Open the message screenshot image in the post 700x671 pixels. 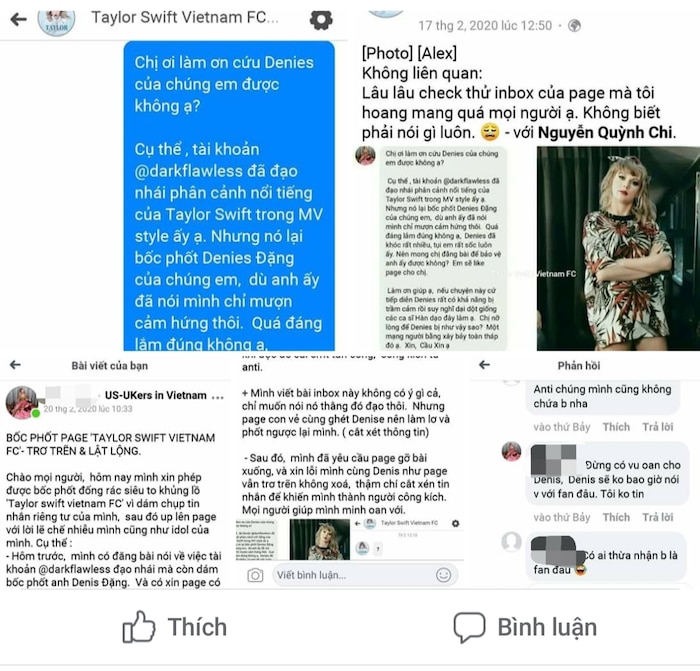click(444, 248)
